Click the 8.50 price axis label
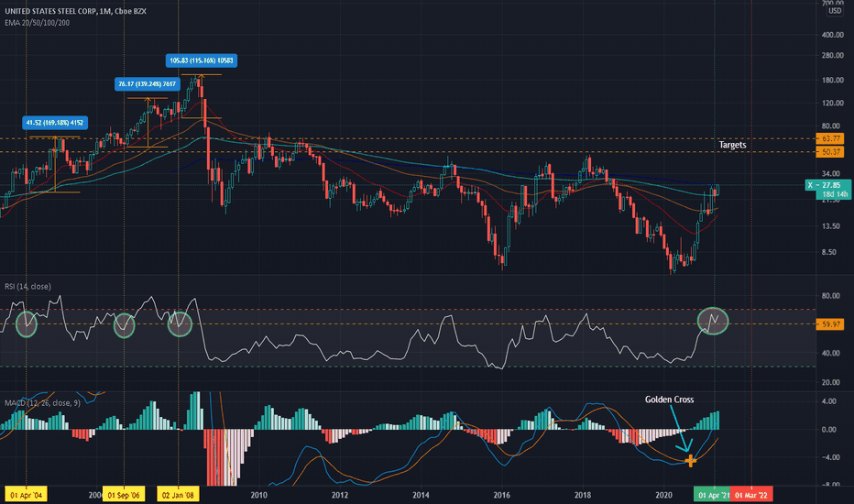Viewport: 854px width, 504px height. point(828,252)
